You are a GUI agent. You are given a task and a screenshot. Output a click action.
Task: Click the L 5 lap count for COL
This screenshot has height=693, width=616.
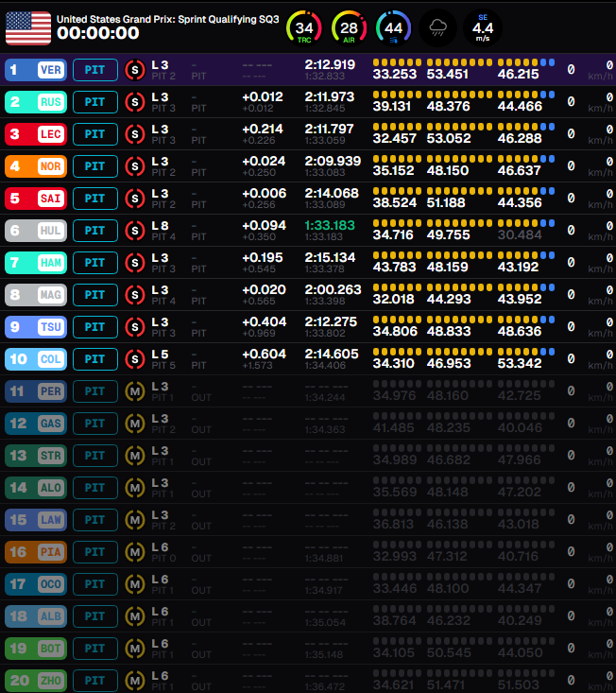point(160,355)
